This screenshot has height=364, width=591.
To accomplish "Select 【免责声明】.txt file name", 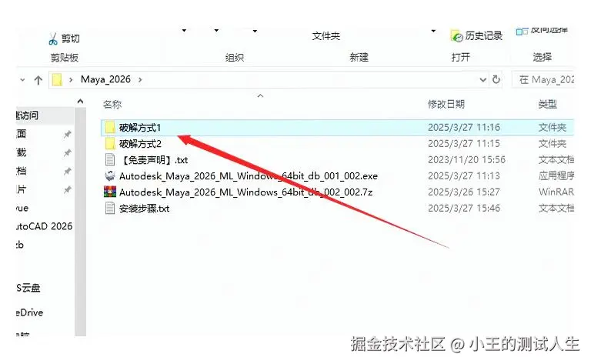I will (154, 160).
